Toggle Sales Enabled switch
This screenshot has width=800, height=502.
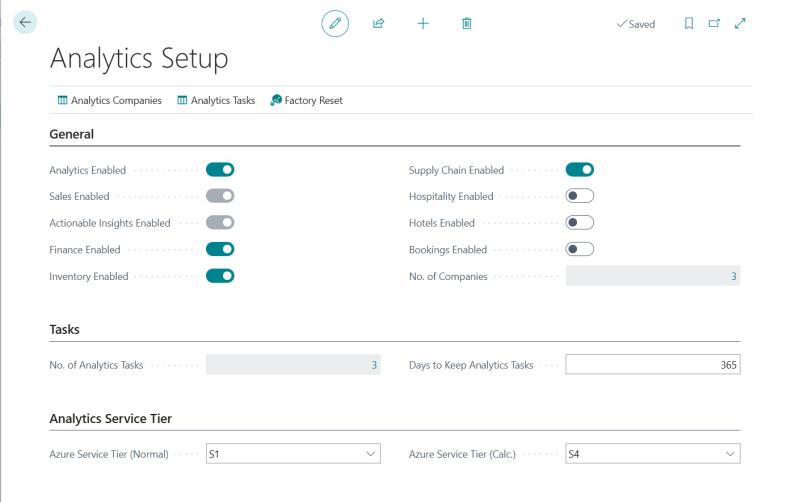point(220,196)
